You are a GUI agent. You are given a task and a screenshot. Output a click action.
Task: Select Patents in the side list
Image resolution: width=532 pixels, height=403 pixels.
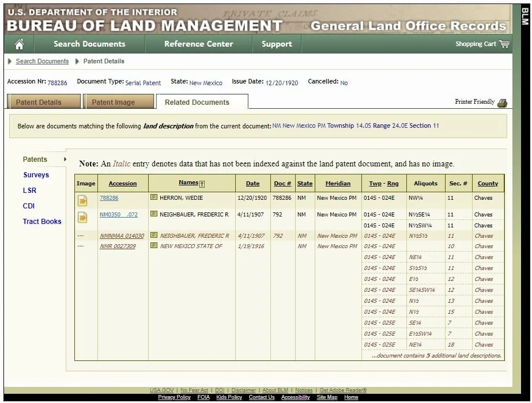pos(35,159)
